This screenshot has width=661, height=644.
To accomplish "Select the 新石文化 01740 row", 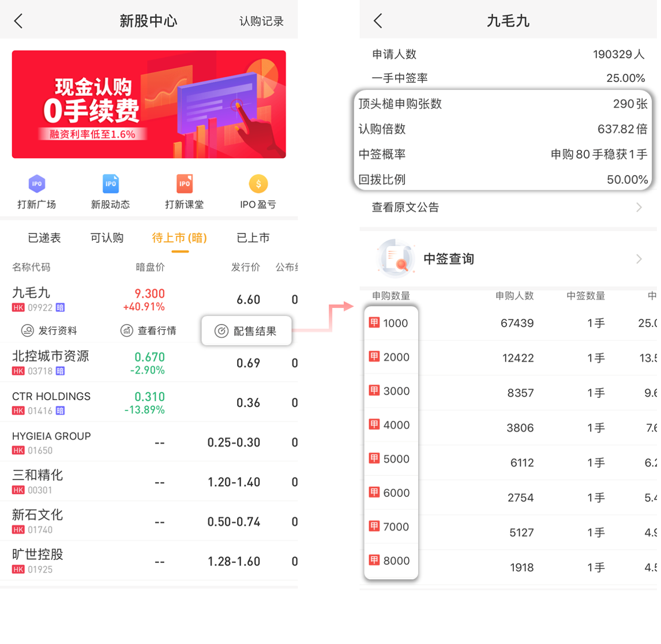I will coord(149,521).
